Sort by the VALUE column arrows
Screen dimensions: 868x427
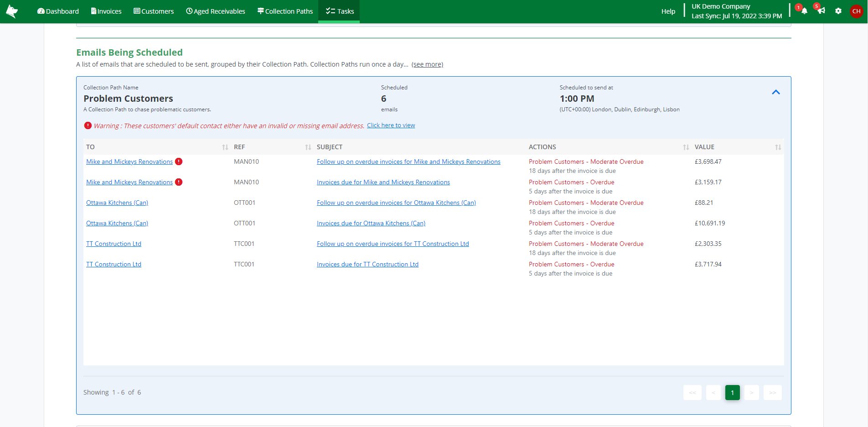pos(778,147)
